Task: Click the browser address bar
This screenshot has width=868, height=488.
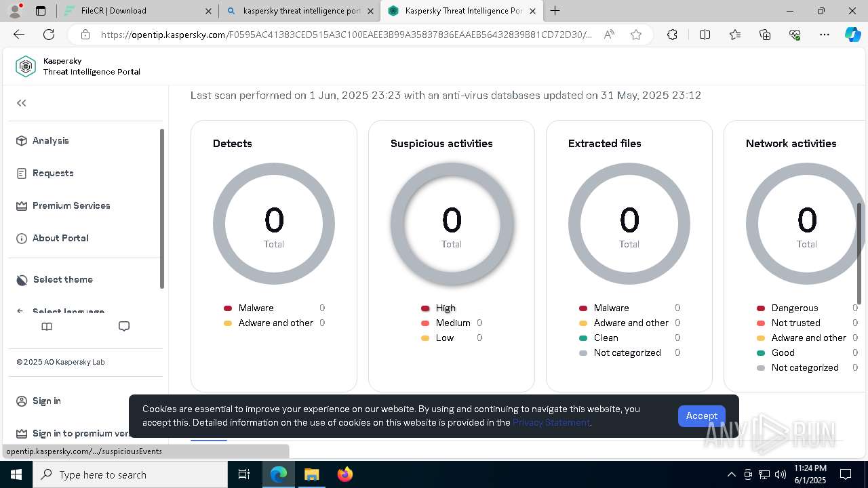Action: [346, 35]
